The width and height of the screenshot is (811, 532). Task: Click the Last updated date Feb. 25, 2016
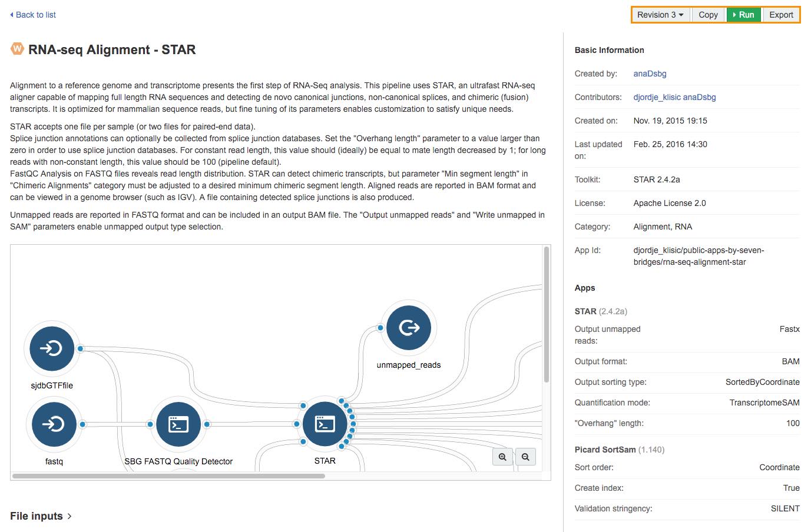(670, 144)
